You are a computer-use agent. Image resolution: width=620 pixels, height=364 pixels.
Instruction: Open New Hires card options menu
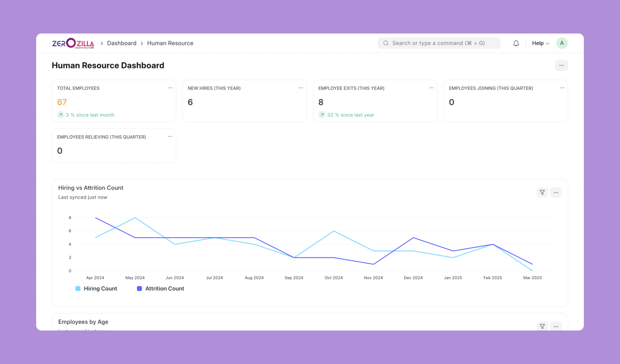301,88
